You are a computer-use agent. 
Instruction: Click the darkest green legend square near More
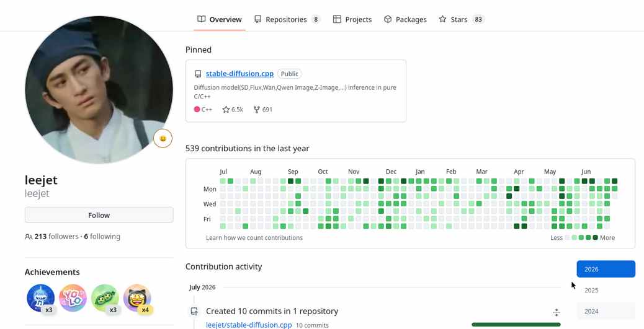595,237
